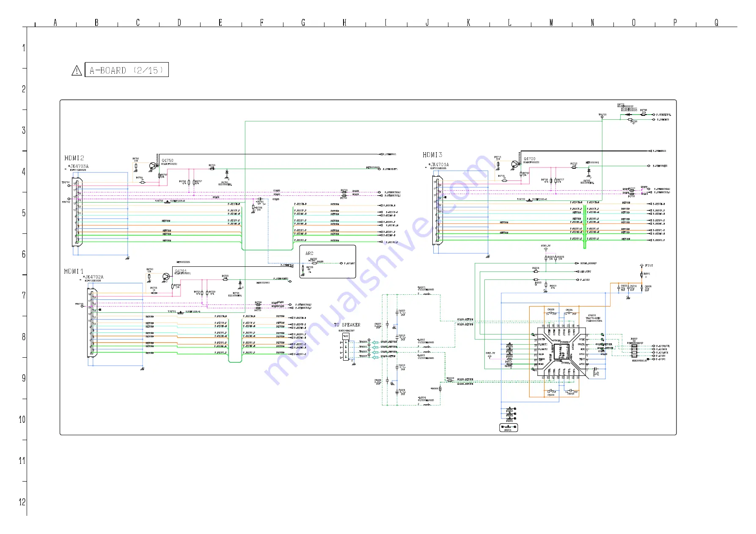Click the HDMI2 section label
This screenshot has height=534, width=756.
point(74,158)
